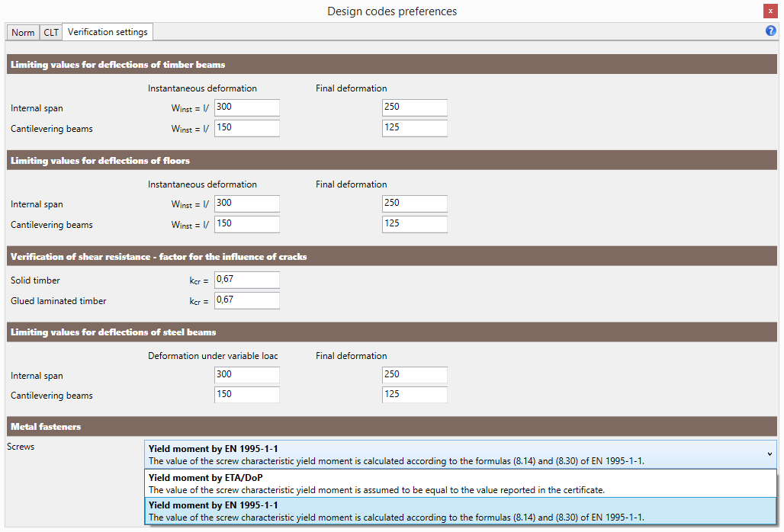The height and width of the screenshot is (532, 784).
Task: Click the Limiting values for deflections of steel beams header
Action: (x=392, y=332)
